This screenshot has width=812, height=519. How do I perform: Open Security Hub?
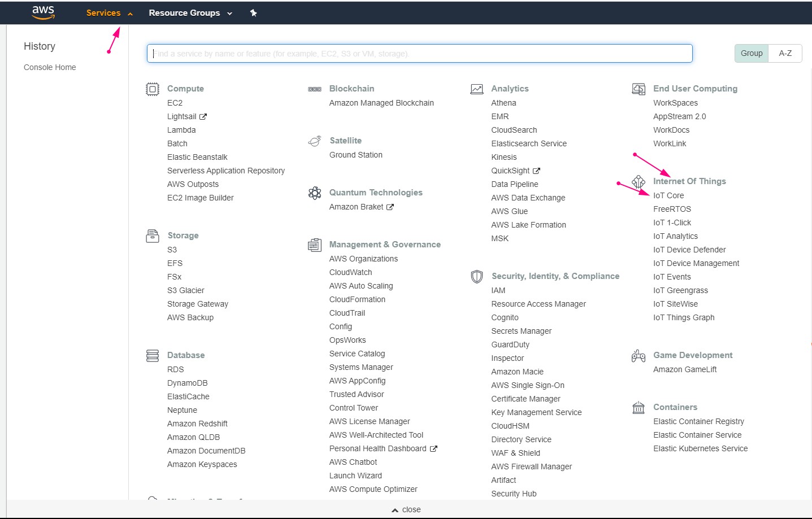514,494
